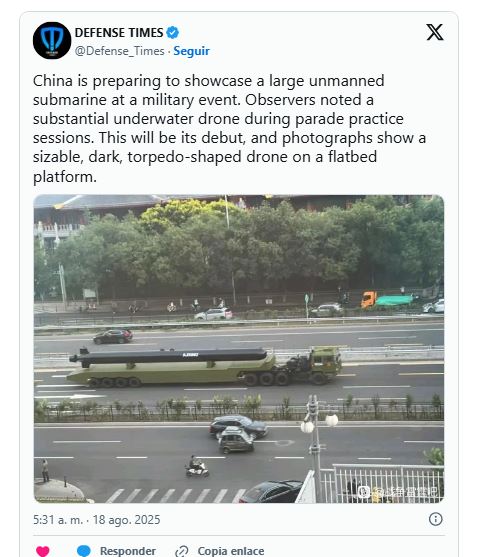Screen dimensions: 489x557
Task: Click the tweet text about unmanned submarine
Action: tap(229, 128)
